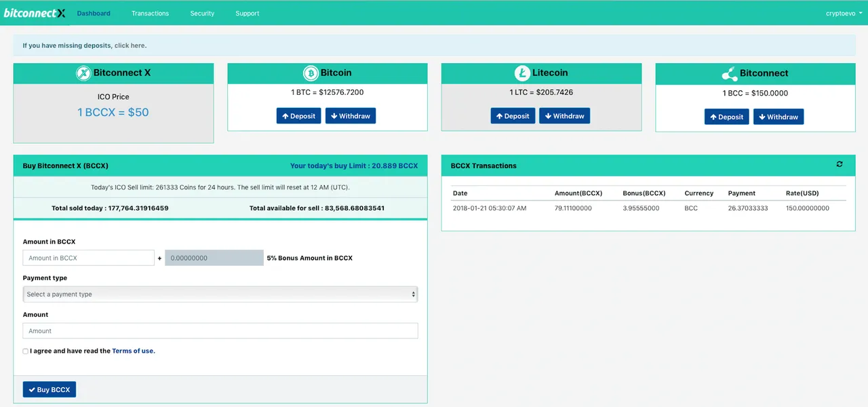The image size is (868, 407).
Task: Click the bonus value 3.95555000
Action: click(x=641, y=208)
